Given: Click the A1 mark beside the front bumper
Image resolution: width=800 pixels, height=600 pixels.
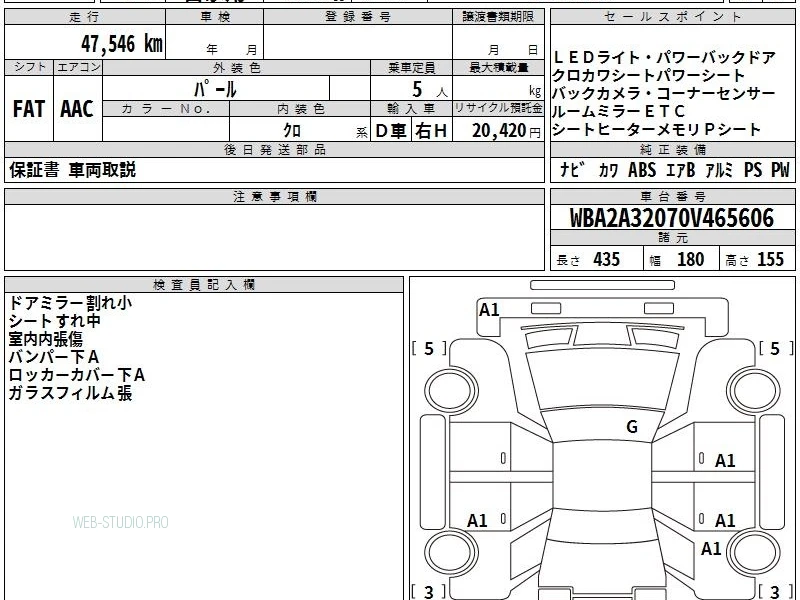Looking at the screenshot, I should coord(489,310).
